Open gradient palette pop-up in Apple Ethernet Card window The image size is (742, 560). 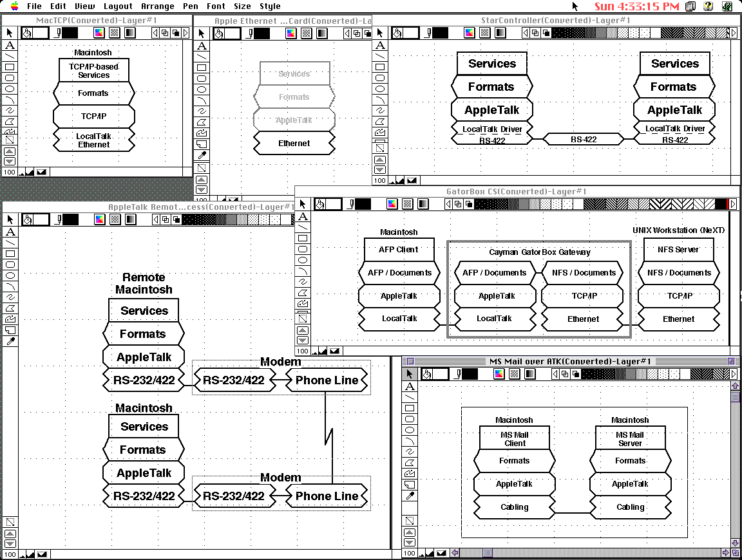point(322,33)
